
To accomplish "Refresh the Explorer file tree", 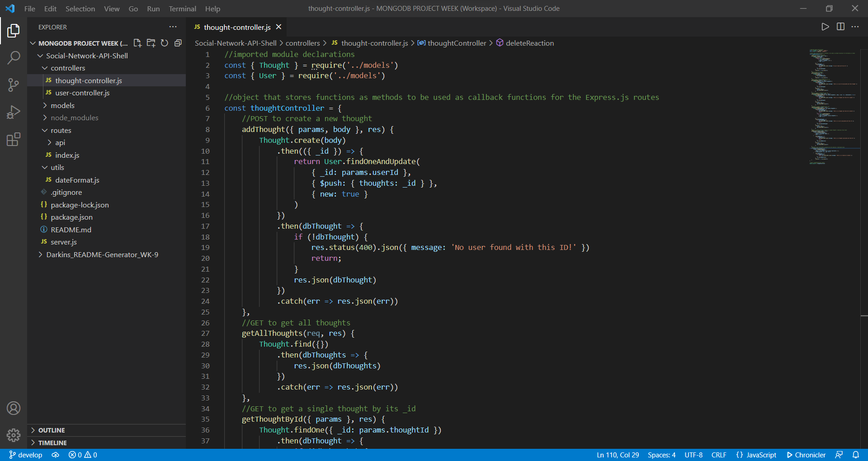I will (x=164, y=43).
